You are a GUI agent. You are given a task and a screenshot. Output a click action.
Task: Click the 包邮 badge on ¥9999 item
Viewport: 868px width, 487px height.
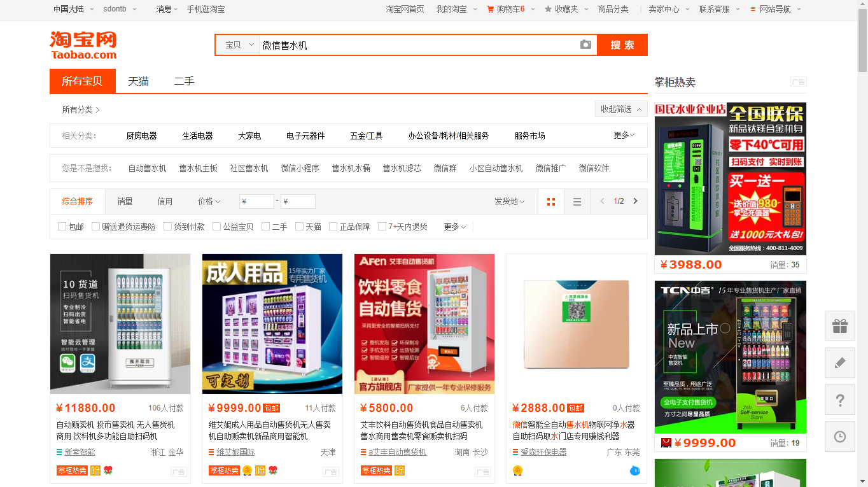[x=272, y=408]
